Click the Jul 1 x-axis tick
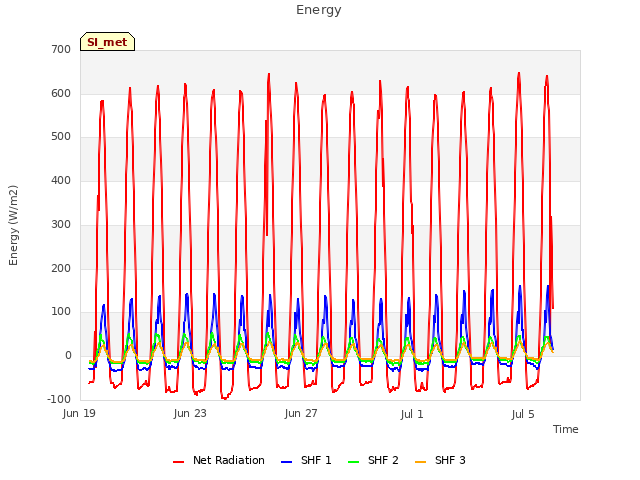The width and height of the screenshot is (640, 480). [412, 414]
